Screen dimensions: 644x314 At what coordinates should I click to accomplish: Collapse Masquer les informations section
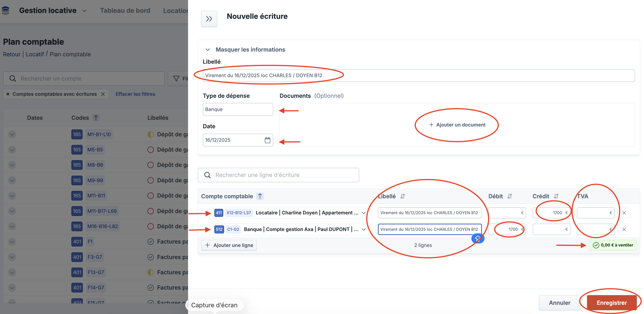[x=208, y=50]
